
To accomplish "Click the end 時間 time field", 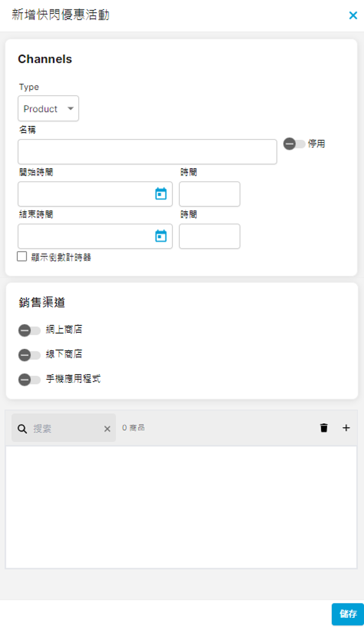I will [x=209, y=236].
